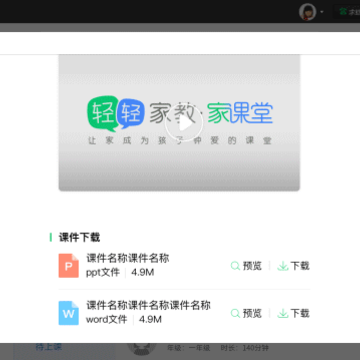Image resolution: width=360 pixels, height=360 pixels.
Task: Click the 时长: 140分钟 text in background page
Action: [x=245, y=348]
